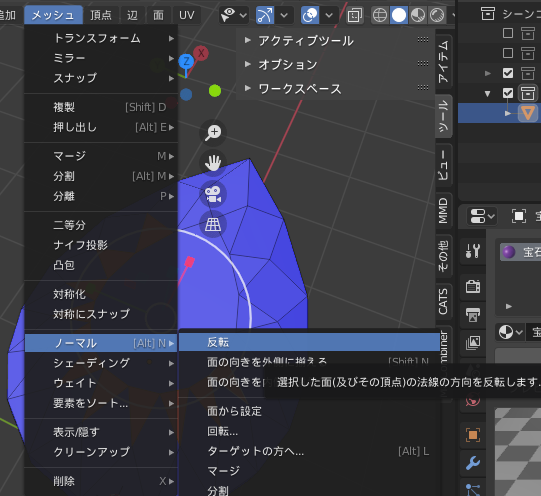Select solid shading mode

click(x=399, y=15)
